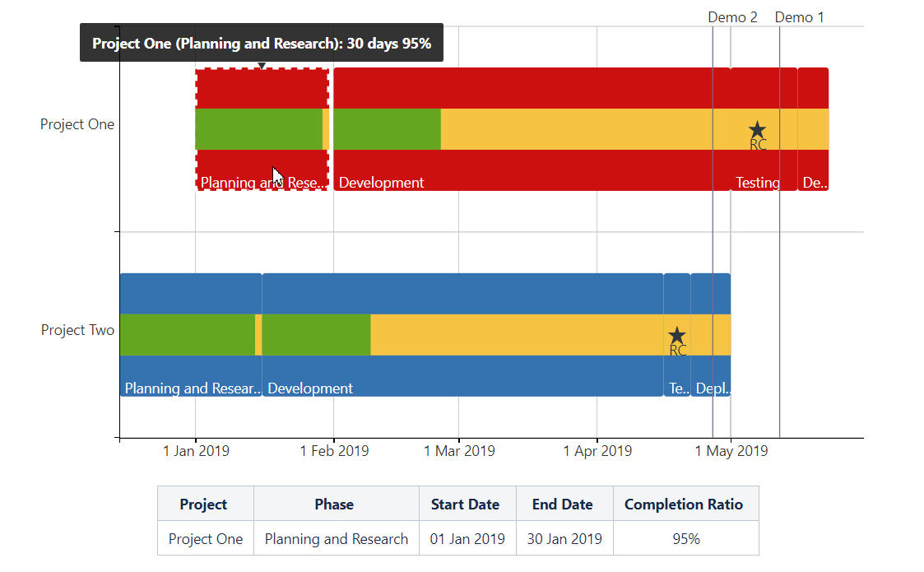Click the Testing phase label in Project One

757,183
